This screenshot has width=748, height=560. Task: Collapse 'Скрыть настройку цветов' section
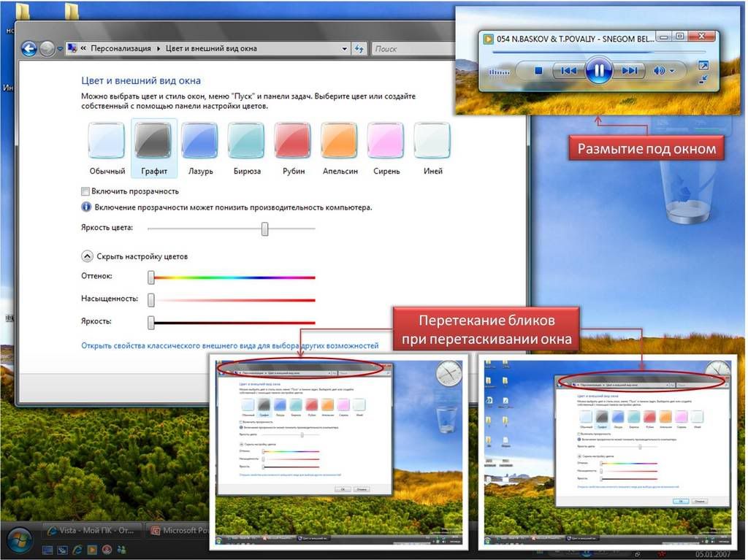tap(88, 256)
